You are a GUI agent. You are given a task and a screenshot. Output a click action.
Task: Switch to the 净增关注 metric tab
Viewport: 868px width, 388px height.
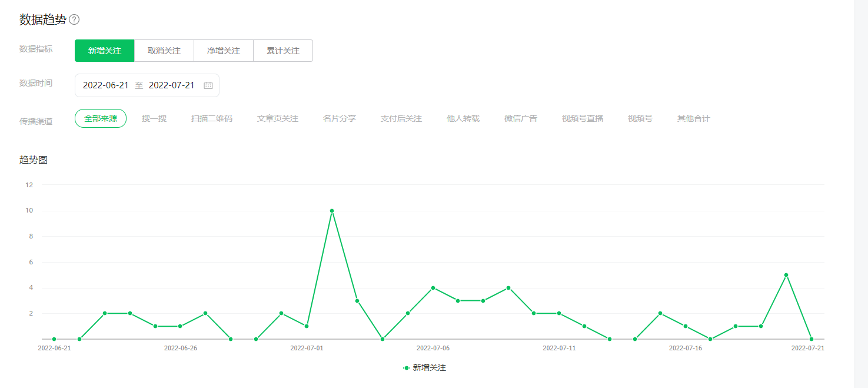click(224, 51)
